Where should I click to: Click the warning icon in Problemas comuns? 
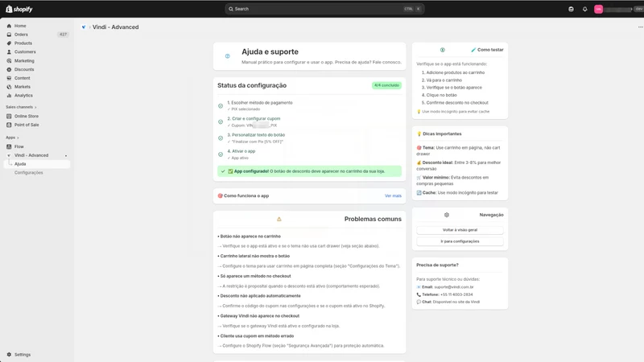pyautogui.click(x=279, y=219)
